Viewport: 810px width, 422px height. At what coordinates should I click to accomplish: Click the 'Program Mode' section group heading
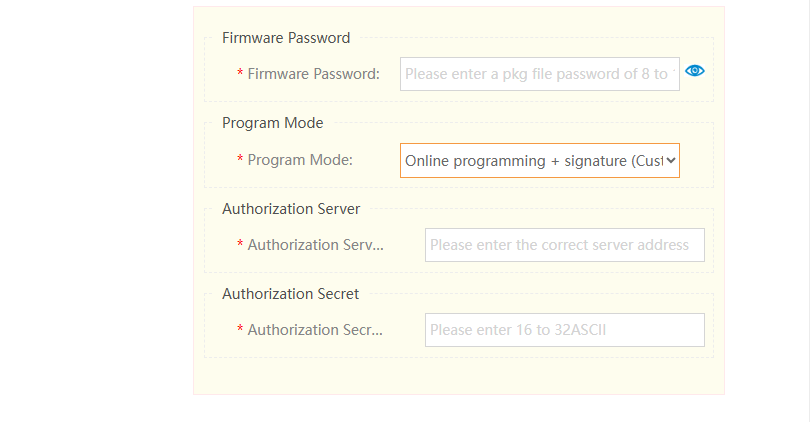click(x=273, y=123)
